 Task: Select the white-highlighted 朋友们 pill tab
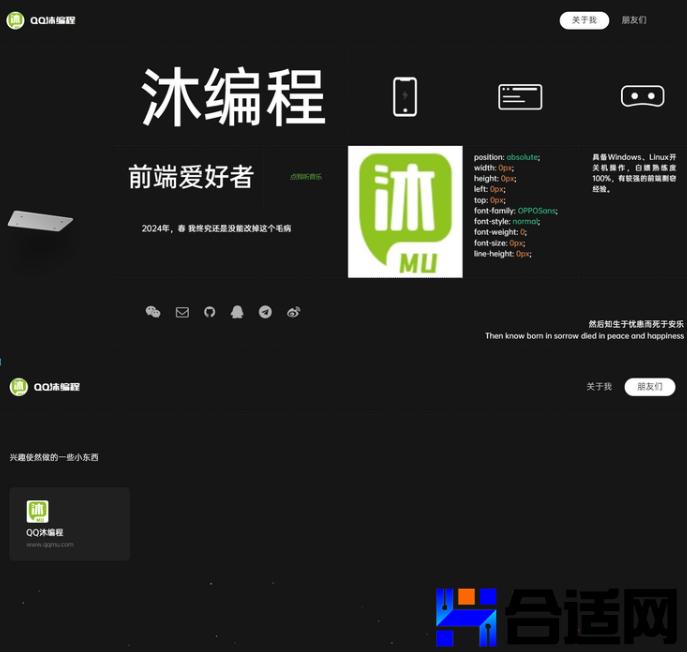click(x=649, y=387)
